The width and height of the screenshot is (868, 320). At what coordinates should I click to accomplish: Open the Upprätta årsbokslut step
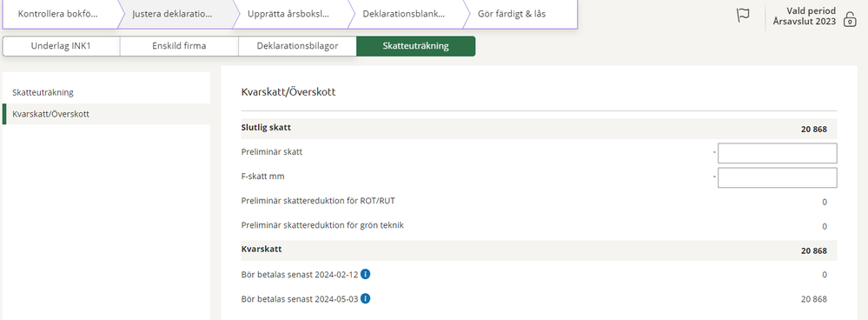click(290, 14)
